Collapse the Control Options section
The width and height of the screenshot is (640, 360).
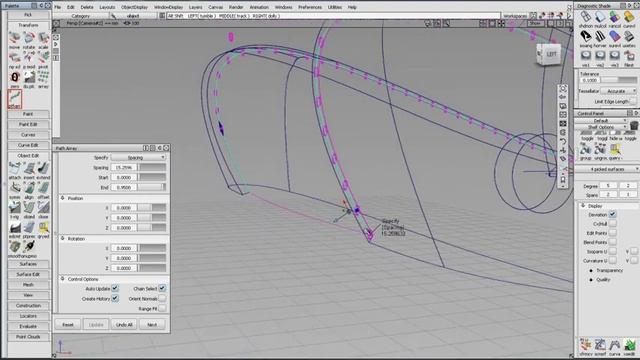(63, 279)
